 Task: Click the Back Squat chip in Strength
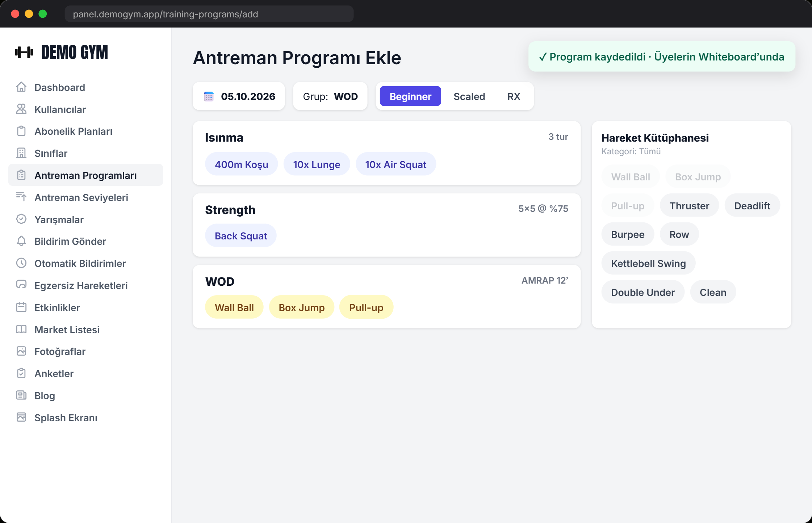point(241,236)
